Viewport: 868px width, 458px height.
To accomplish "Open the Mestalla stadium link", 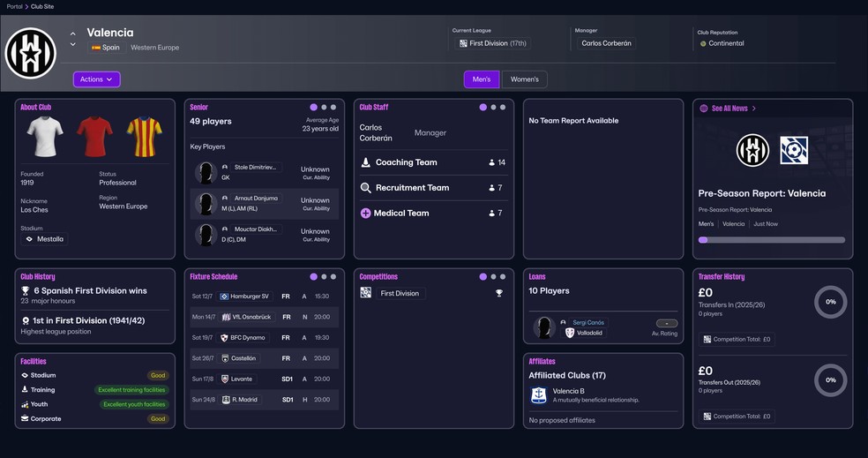I will click(44, 239).
